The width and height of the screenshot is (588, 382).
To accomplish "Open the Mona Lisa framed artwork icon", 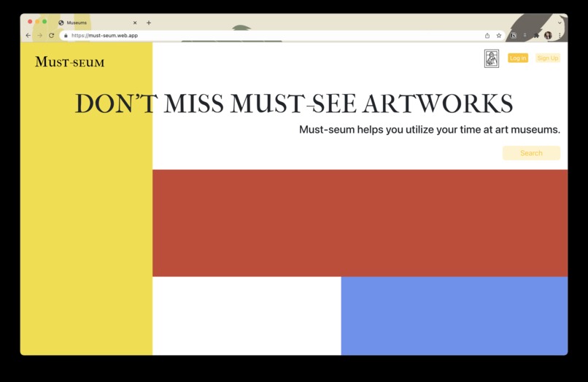I will click(x=491, y=58).
